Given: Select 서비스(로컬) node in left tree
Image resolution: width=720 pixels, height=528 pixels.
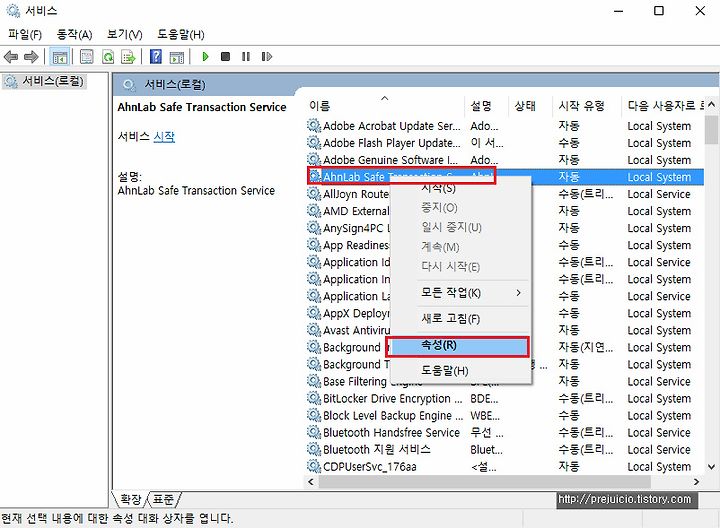Looking at the screenshot, I should point(45,81).
